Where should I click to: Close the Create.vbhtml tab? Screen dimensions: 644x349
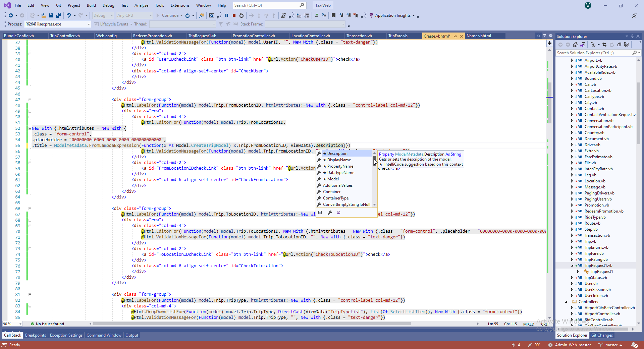(x=461, y=36)
